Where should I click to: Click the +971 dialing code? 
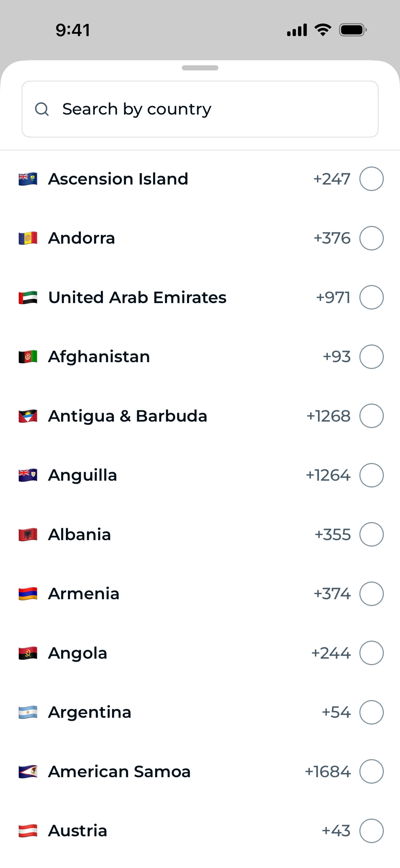pyautogui.click(x=333, y=298)
